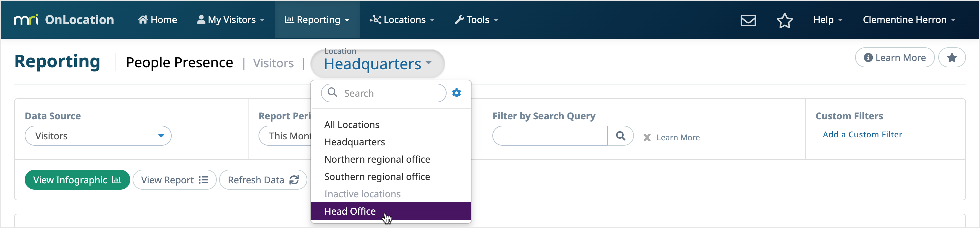The width and height of the screenshot is (980, 228).
Task: Click the Learn More button at top right
Action: (894, 58)
